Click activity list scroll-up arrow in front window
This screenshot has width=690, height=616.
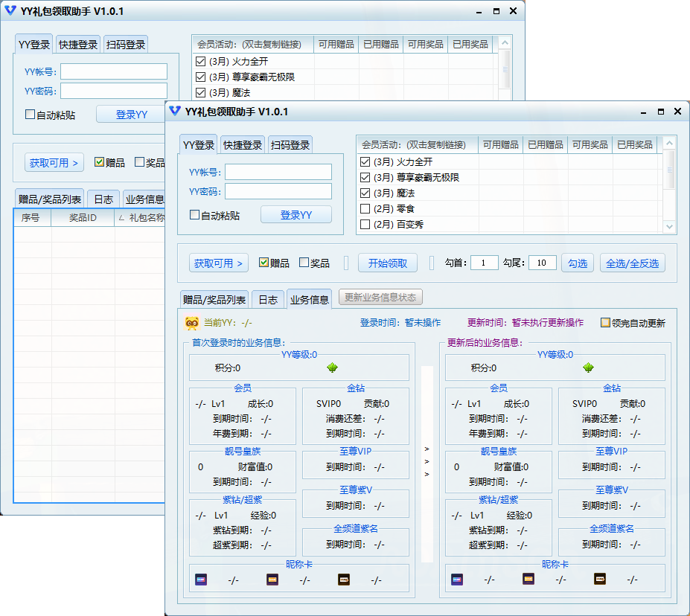point(669,144)
